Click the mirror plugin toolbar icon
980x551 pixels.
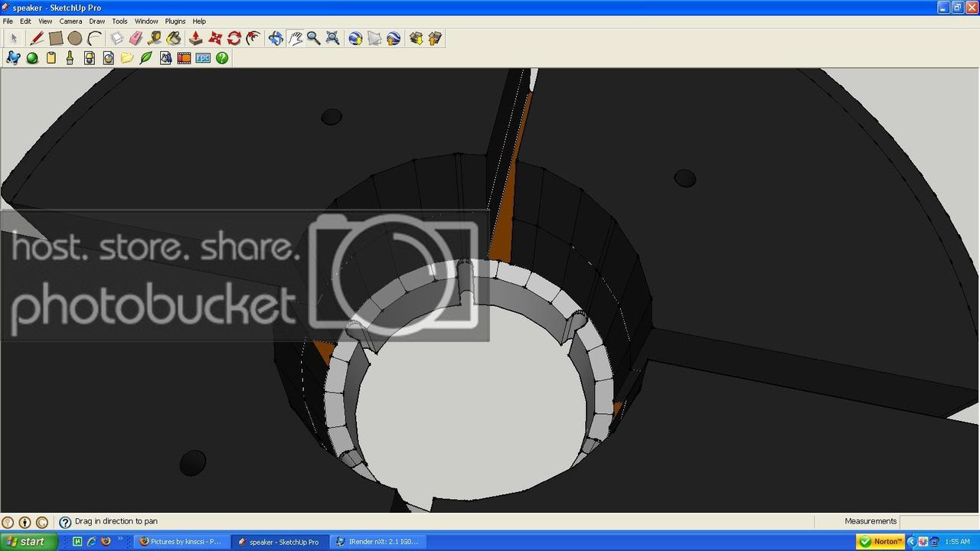pos(165,57)
